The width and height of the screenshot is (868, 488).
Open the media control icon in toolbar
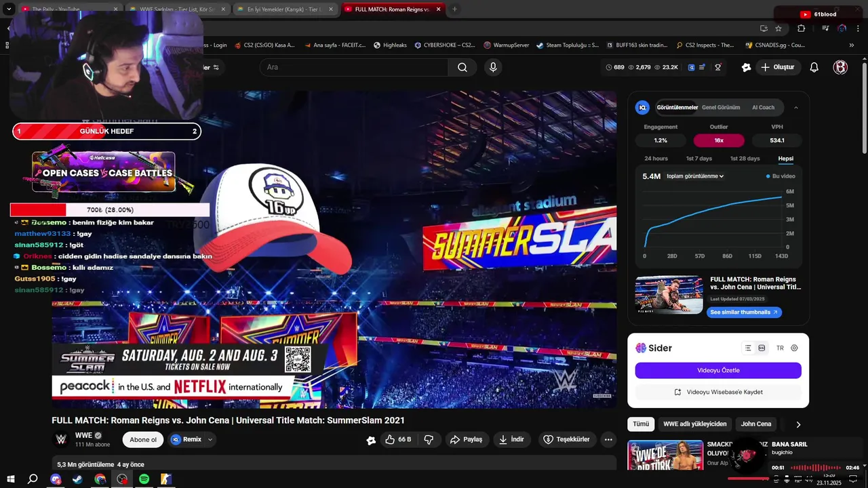[x=825, y=28]
